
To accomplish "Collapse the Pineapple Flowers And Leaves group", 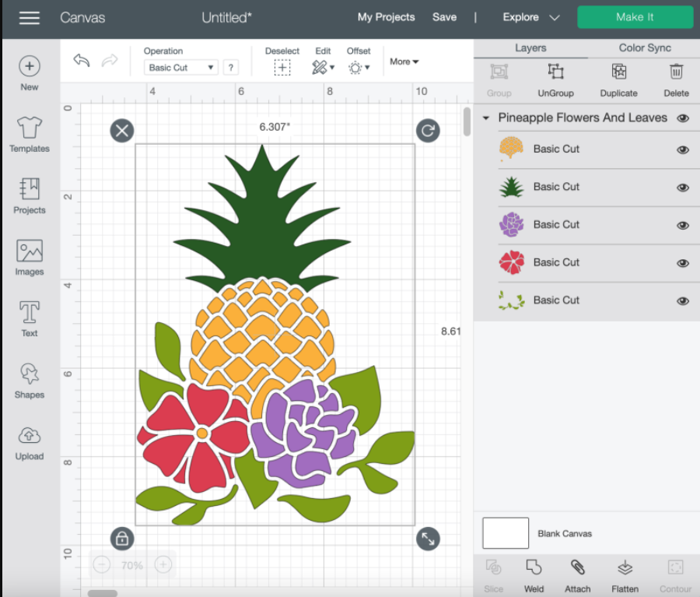I will coord(486,118).
